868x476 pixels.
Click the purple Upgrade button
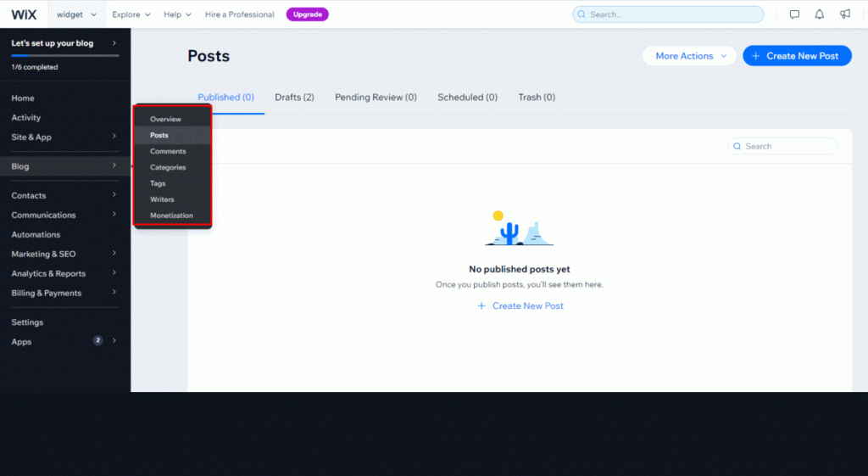(307, 14)
